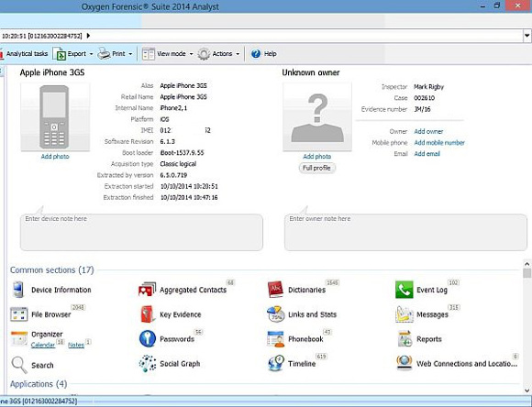Click the Apple iPhone 3GS device title
This screenshot has height=407, width=532.
pos(52,72)
